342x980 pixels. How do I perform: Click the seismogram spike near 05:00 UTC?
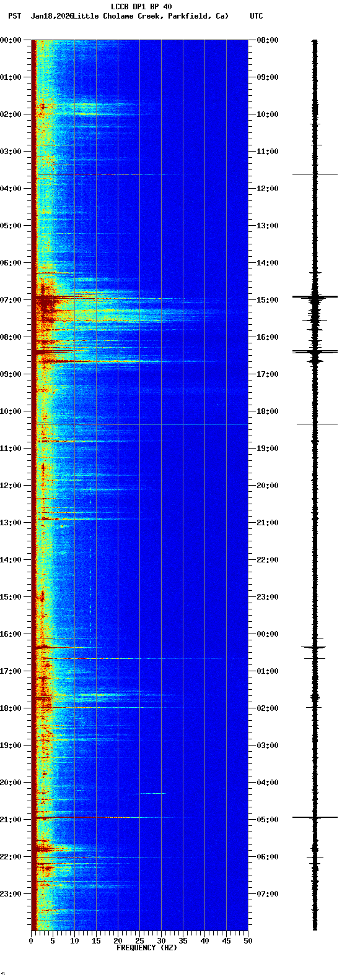[x=315, y=817]
